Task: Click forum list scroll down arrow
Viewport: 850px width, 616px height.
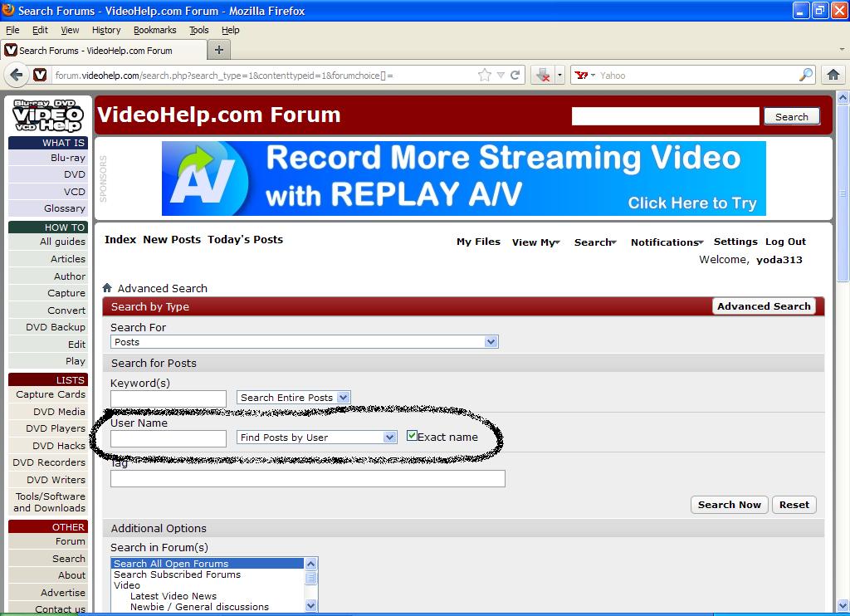Action: 310,605
